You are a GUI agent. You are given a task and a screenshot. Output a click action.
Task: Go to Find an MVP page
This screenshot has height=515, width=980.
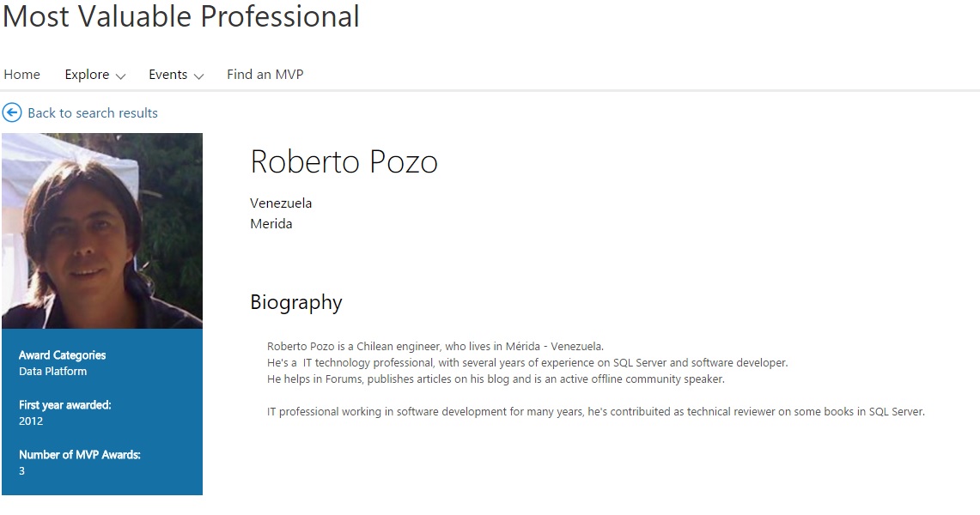[x=265, y=75]
